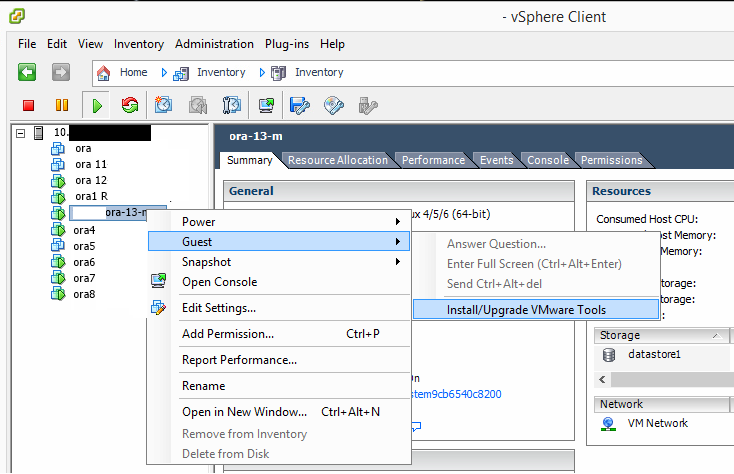Expand the Power submenu arrow
Image resolution: width=734 pixels, height=474 pixels.
click(397, 221)
